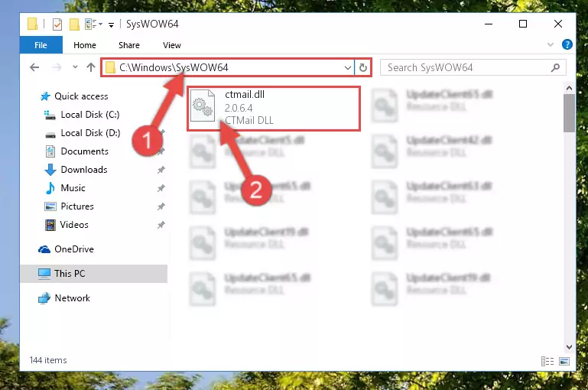Refresh the SysWOW64 folder view

click(x=363, y=68)
